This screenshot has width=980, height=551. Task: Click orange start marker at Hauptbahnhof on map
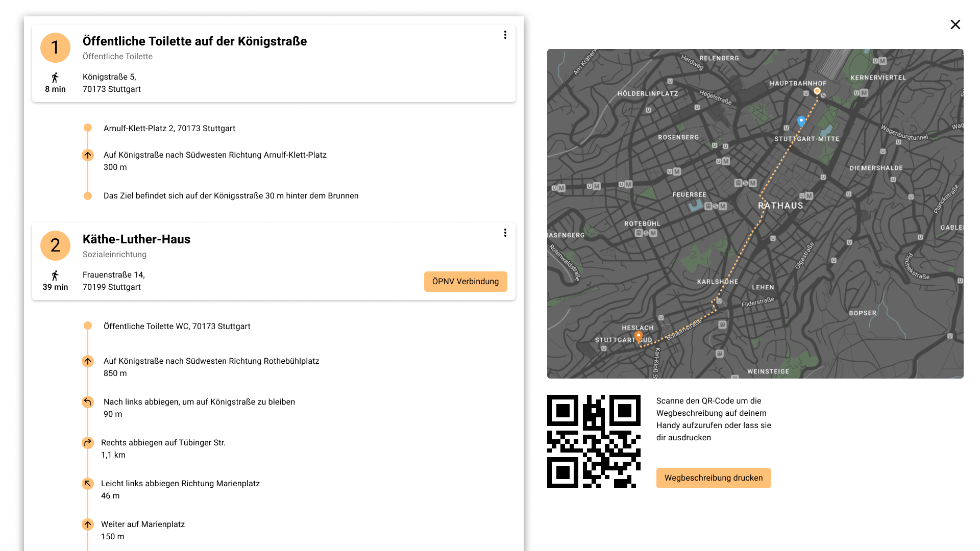[x=817, y=91]
